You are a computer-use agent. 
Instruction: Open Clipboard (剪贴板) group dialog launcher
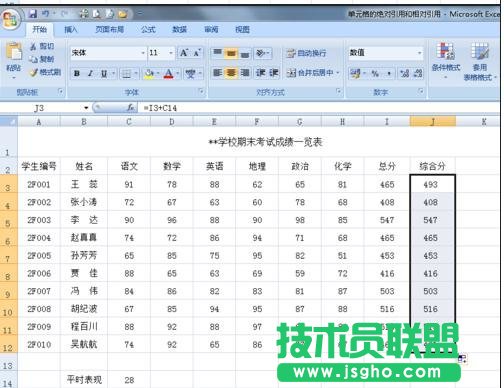pos(61,91)
